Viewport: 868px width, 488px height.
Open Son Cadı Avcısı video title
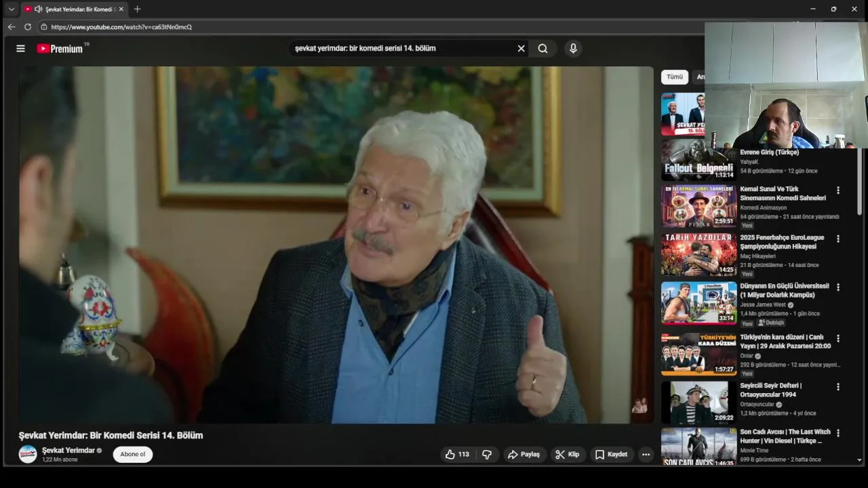785,436
